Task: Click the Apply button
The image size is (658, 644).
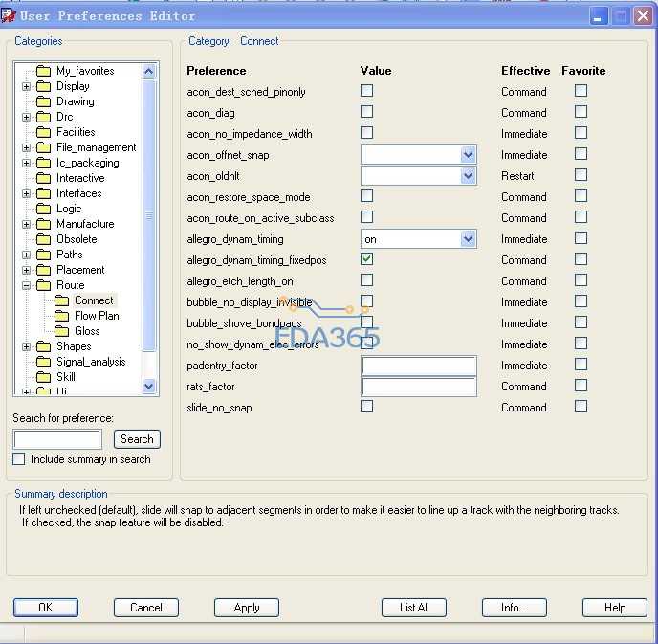Action: tap(247, 608)
